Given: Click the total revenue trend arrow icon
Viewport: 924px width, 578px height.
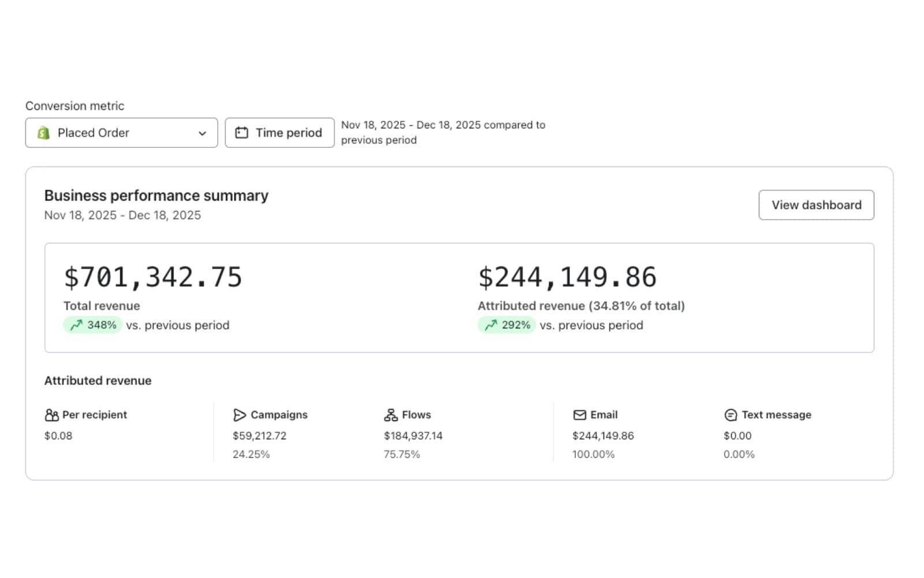Looking at the screenshot, I should (76, 325).
